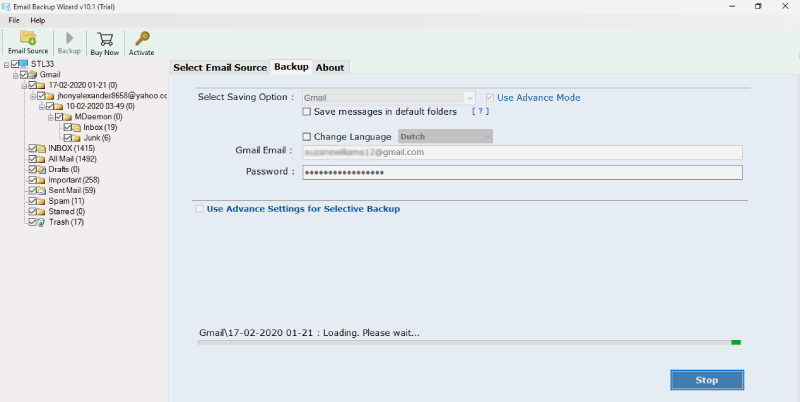Switch to the Select Email Source tab
Viewport: 800px width, 402px height.
220,67
